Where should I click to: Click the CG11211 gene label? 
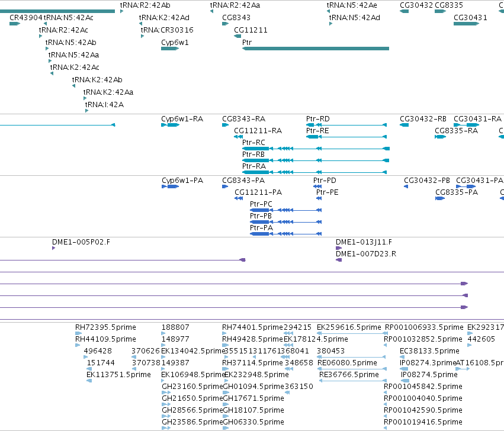(x=251, y=30)
